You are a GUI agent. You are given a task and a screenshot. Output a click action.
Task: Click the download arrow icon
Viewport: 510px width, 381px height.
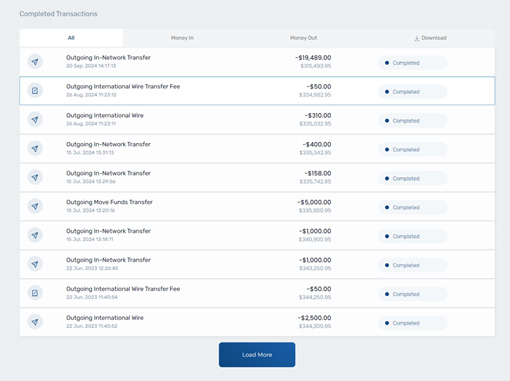417,38
